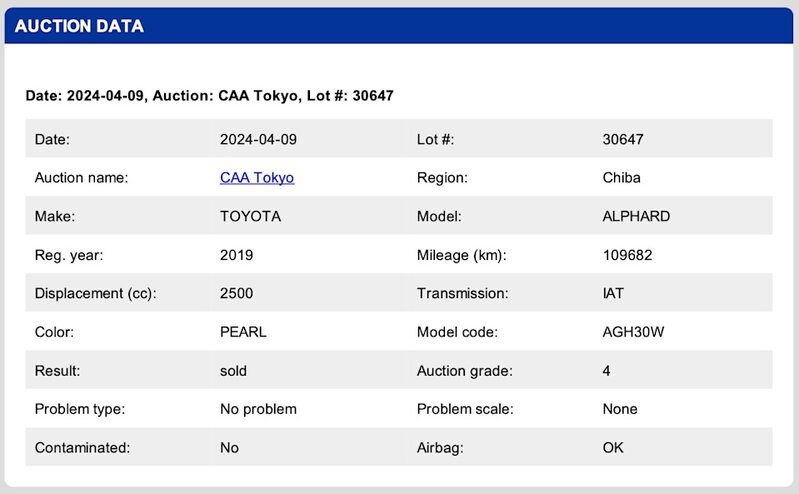Select the mileage value 109682

coord(627,255)
